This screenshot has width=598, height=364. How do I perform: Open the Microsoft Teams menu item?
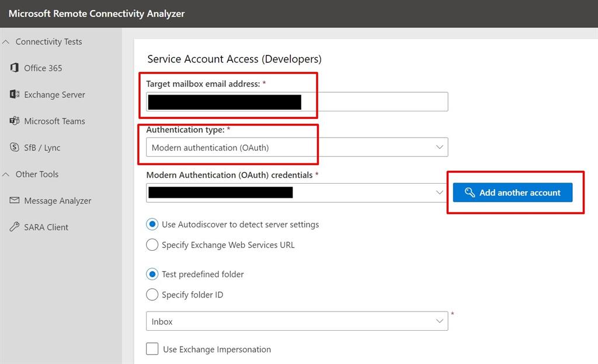tap(54, 121)
